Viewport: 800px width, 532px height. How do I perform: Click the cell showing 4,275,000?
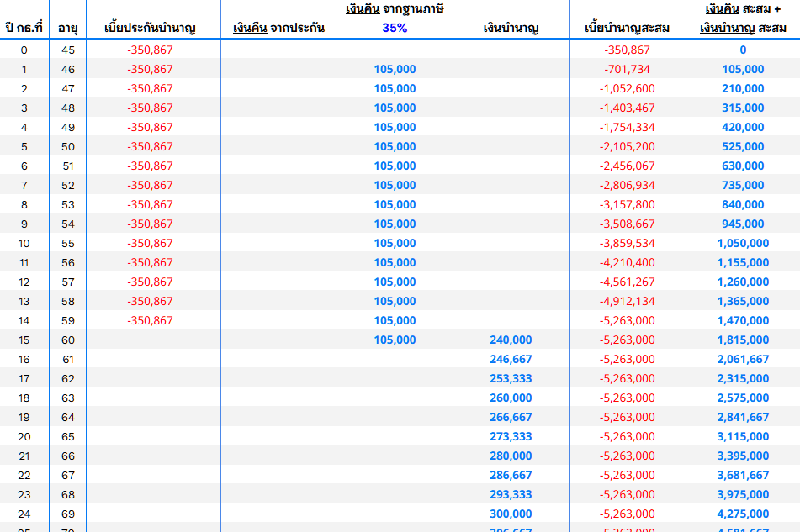[743, 514]
